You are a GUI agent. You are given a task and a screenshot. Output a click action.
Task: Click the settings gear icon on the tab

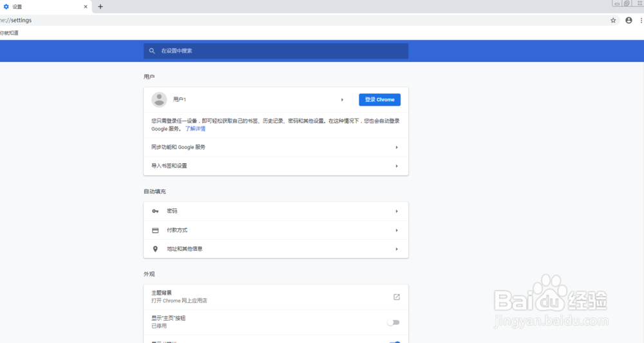6,6
